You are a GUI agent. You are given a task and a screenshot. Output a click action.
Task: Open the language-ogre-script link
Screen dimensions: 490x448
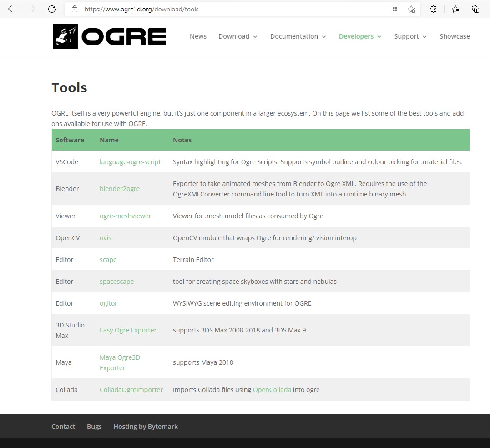pyautogui.click(x=130, y=162)
